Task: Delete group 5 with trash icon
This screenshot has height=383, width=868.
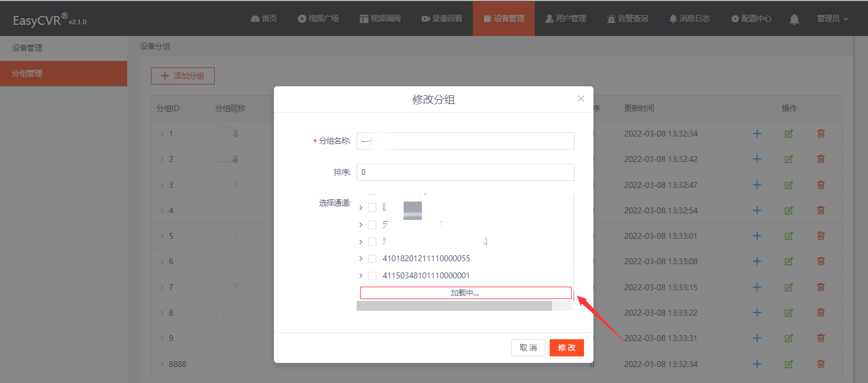Action: 821,236
